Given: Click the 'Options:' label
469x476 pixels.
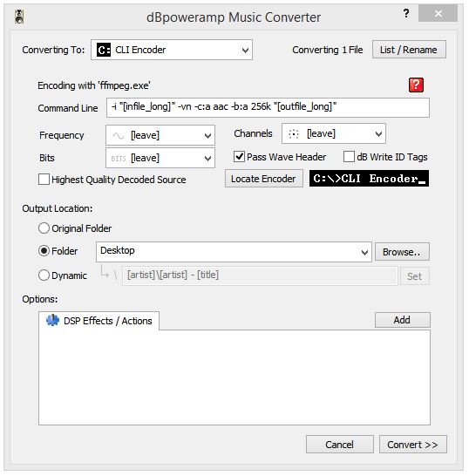Looking at the screenshot, I should pyautogui.click(x=40, y=299).
